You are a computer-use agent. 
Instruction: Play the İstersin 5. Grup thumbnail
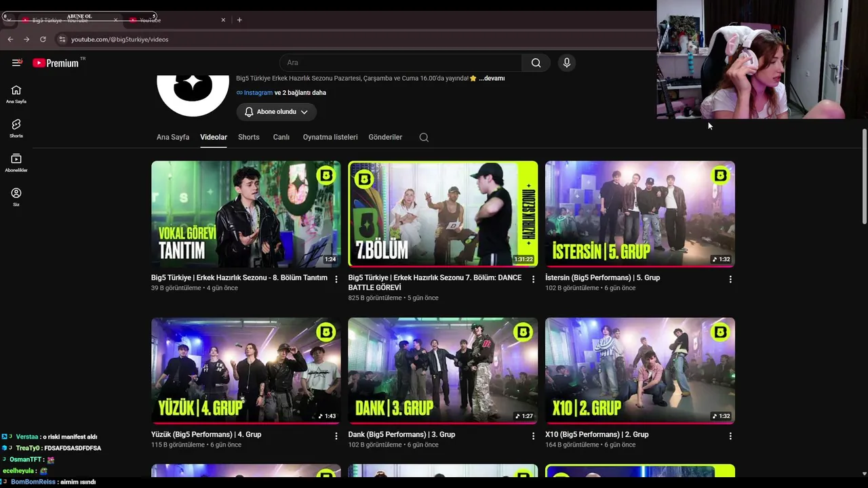click(x=640, y=214)
